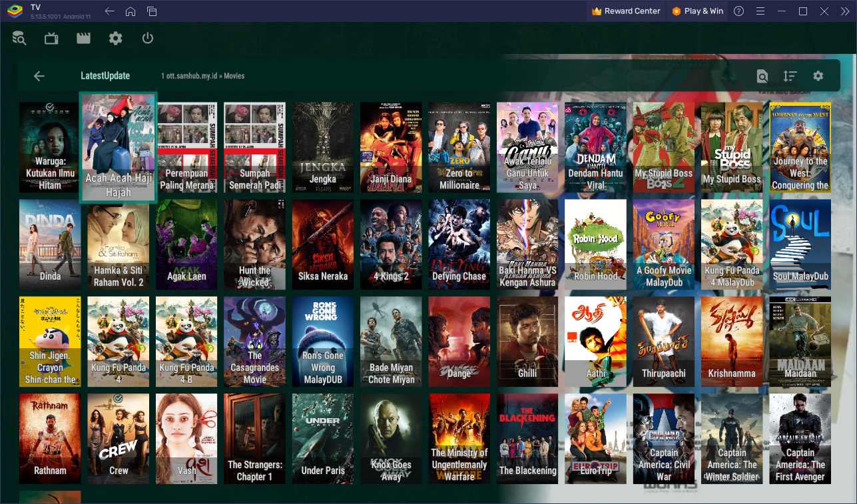This screenshot has width=857, height=504.
Task: Open 4 Kings 2
Action: tap(391, 244)
